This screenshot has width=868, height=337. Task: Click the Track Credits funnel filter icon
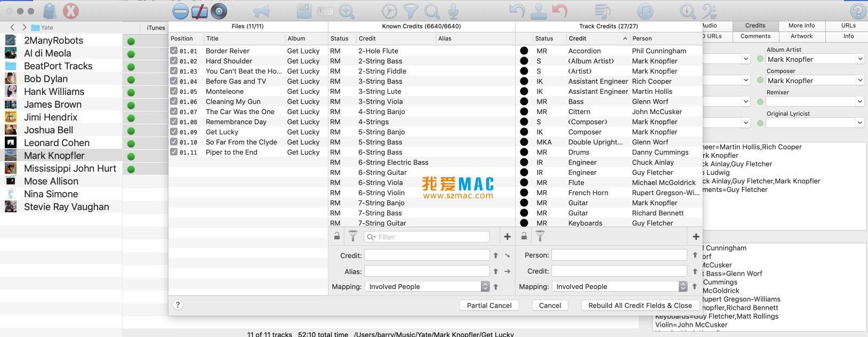[x=540, y=236]
